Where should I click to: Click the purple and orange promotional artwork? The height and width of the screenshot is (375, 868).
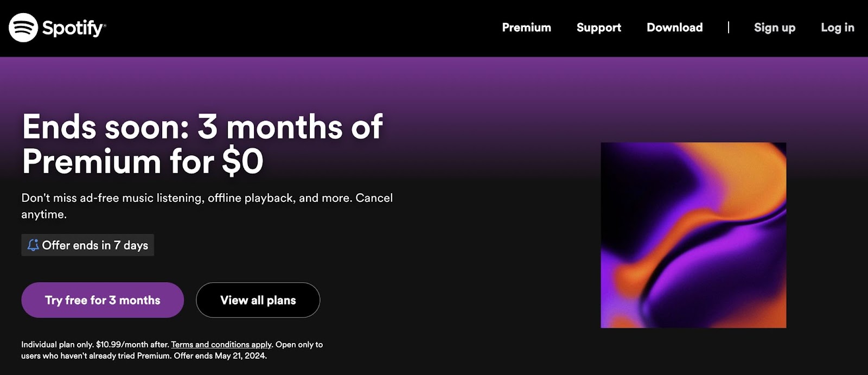(x=693, y=235)
